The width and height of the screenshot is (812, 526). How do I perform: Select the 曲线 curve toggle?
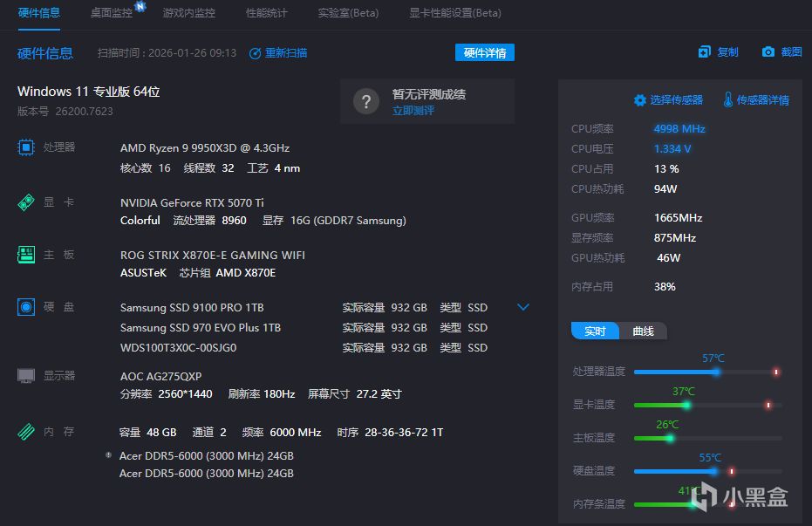click(x=643, y=331)
